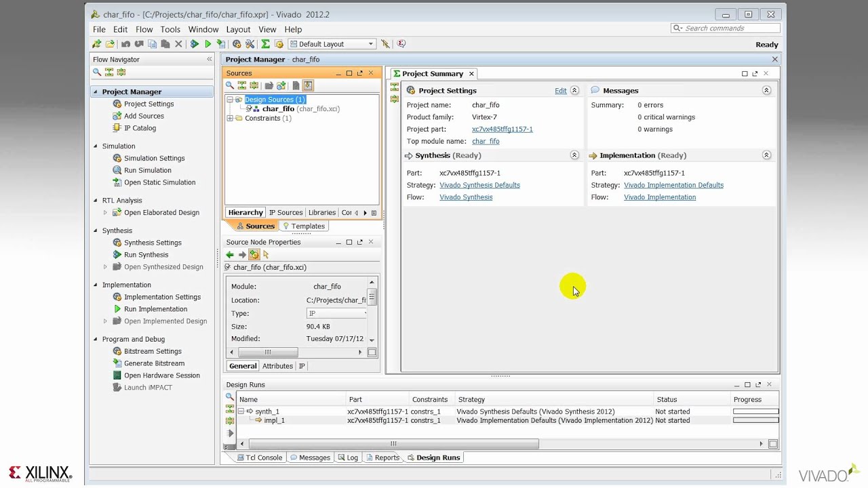Click the Undo toolbar icon
The image size is (868, 488).
(125, 44)
